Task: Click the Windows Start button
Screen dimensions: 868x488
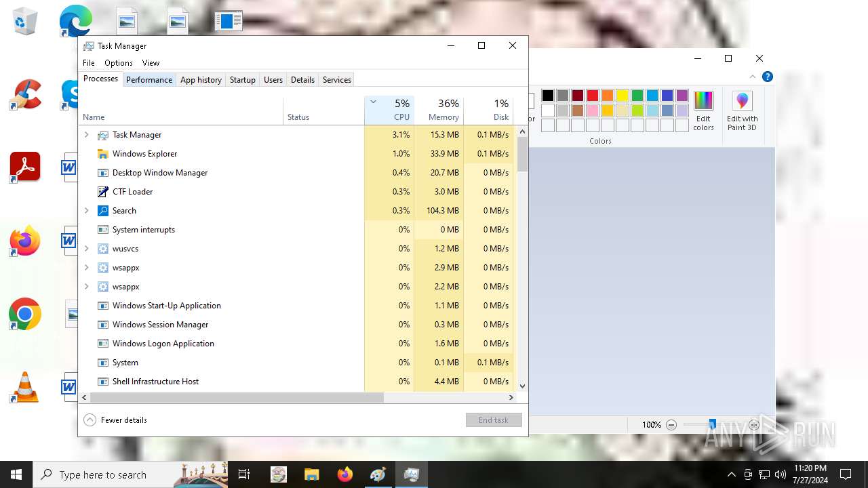Action: pos(16,474)
